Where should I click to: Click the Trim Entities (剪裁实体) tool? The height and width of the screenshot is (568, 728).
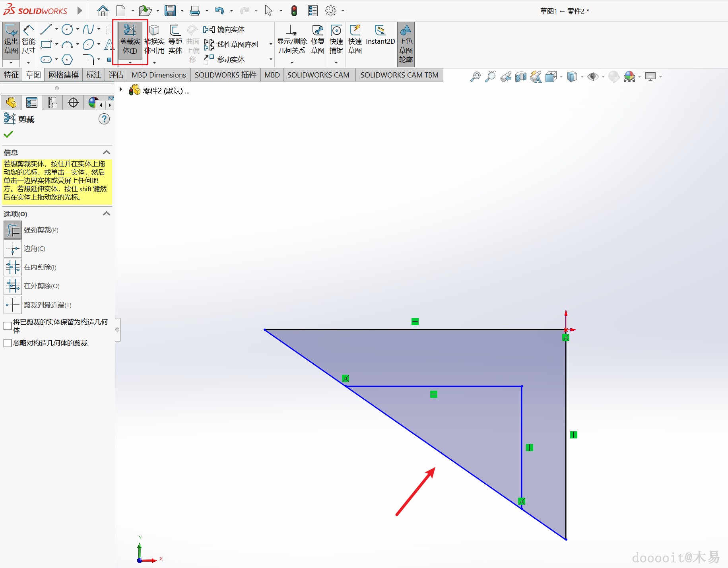coord(130,39)
